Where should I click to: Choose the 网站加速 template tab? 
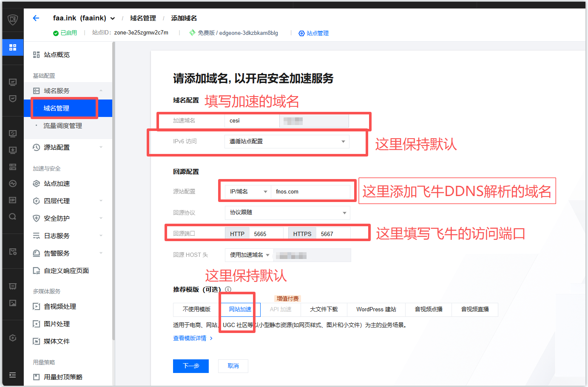[240, 309]
